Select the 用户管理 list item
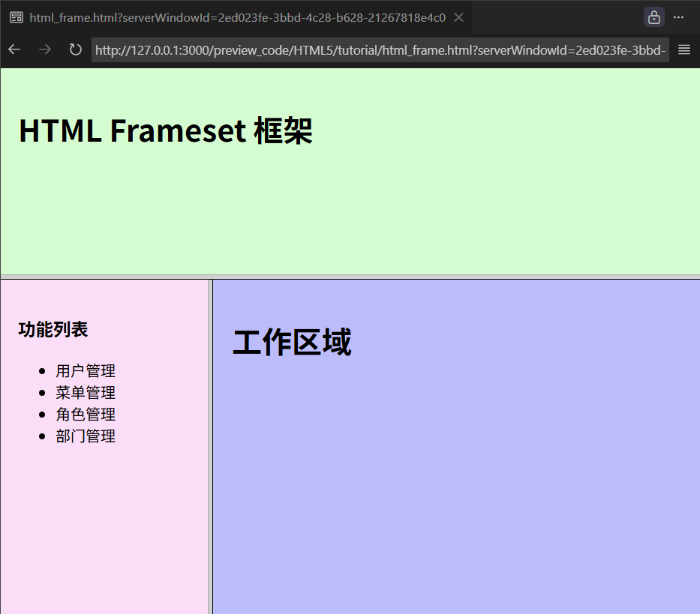This screenshot has width=700, height=614. coord(86,370)
